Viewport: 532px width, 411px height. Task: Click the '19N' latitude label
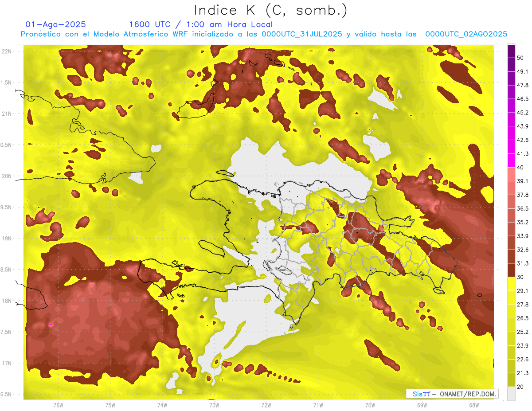(x=7, y=239)
